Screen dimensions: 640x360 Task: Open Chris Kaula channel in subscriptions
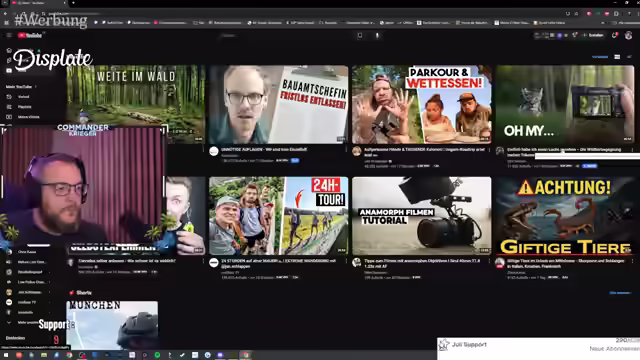pyautogui.click(x=27, y=252)
